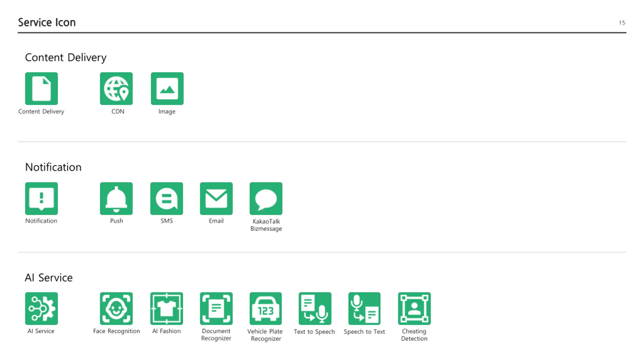Screen dimensions: 644x362
Task: Click the 'Speech to Text' label
Action: 364,332
